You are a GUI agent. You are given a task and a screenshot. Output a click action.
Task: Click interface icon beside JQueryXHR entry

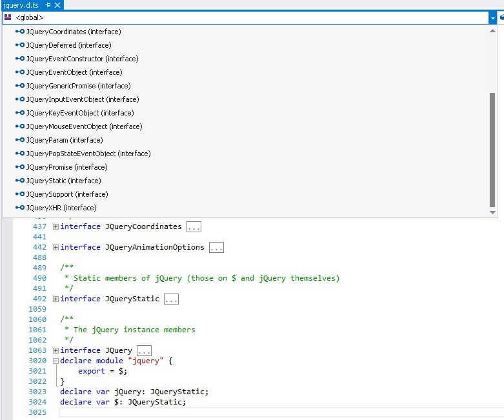tap(20, 208)
